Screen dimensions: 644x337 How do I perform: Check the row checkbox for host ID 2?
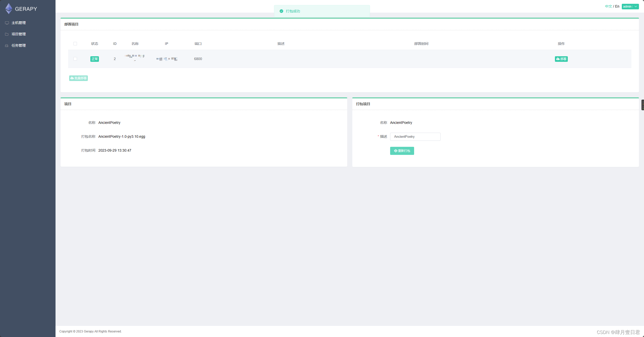tap(75, 59)
